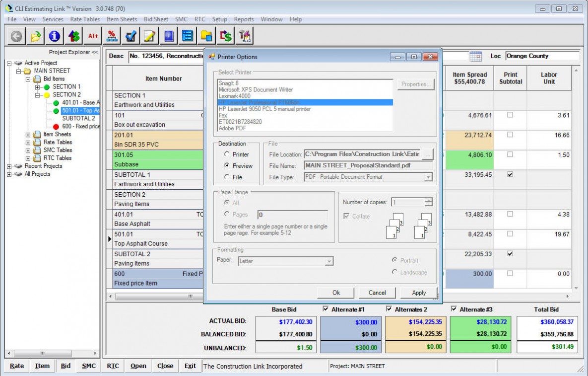Click the Project Explorer horizontal scrollbar
This screenshot has width=588, height=376.
click(52, 353)
